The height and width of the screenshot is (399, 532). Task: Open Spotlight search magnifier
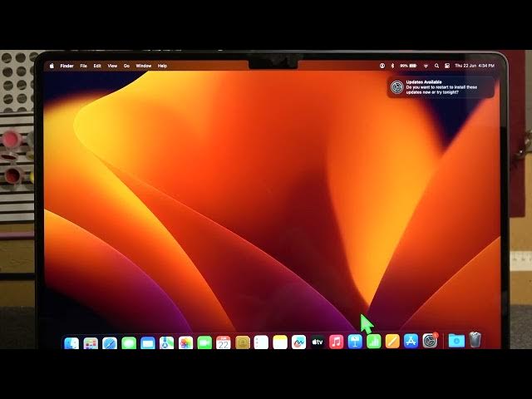point(436,66)
